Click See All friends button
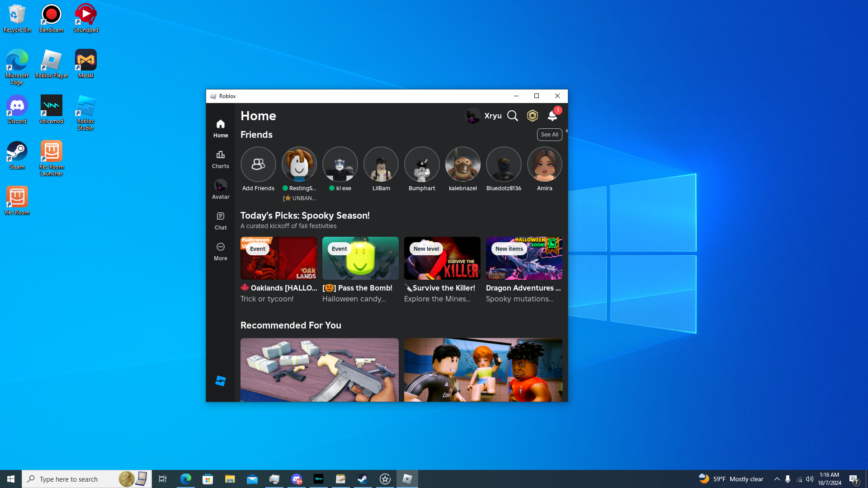 549,135
